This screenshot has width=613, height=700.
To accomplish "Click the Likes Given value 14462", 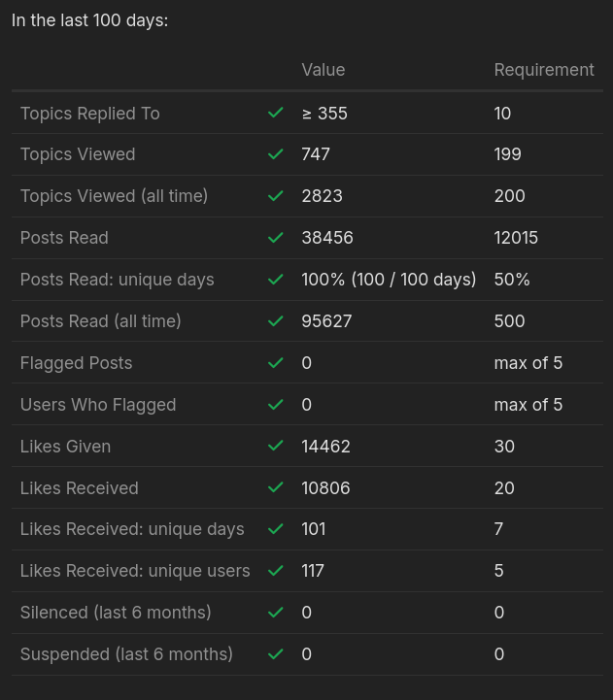I will coord(325,447).
